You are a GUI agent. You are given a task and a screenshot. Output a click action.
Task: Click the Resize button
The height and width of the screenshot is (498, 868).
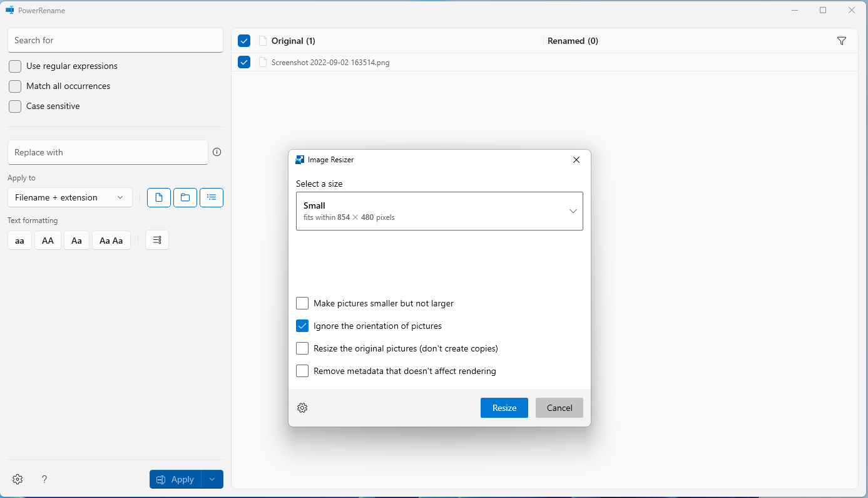504,408
